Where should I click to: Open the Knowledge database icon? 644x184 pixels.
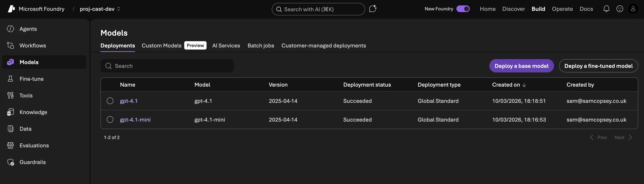[10, 112]
